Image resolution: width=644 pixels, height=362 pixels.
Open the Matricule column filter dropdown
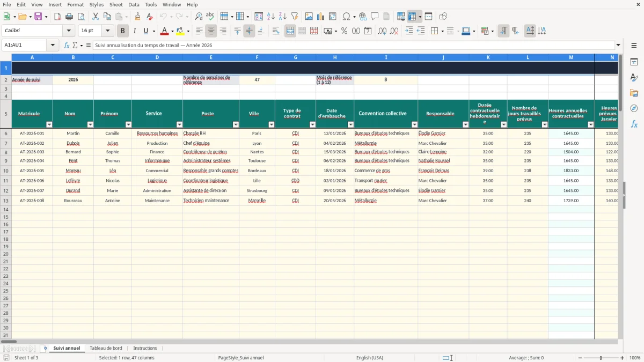coord(49,125)
